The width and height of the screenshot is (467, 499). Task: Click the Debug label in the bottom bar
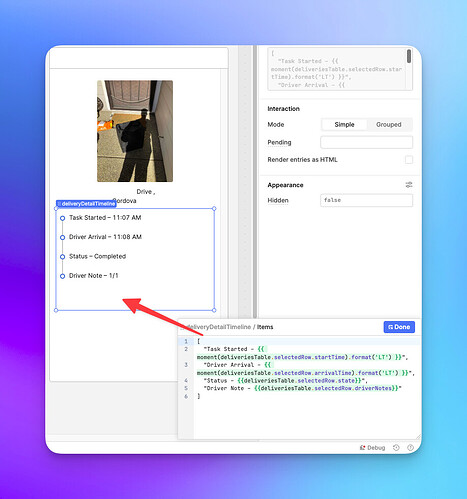(376, 448)
